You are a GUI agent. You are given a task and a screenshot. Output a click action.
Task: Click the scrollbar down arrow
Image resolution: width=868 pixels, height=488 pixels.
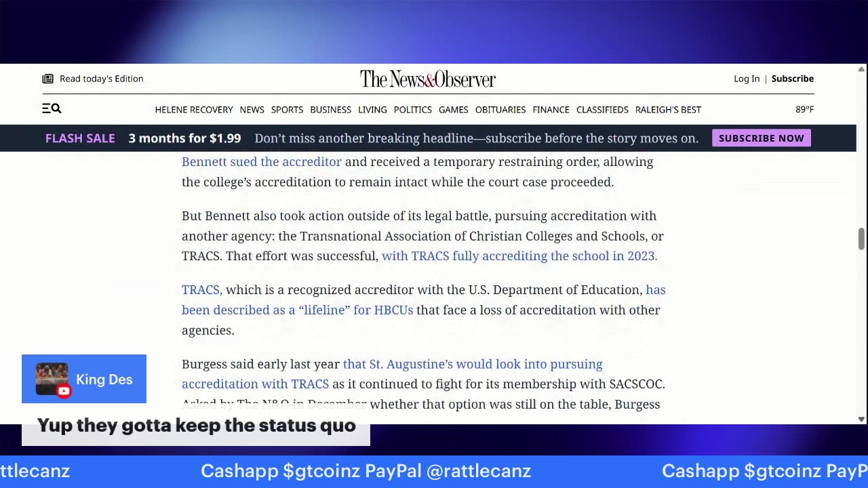coord(861,419)
